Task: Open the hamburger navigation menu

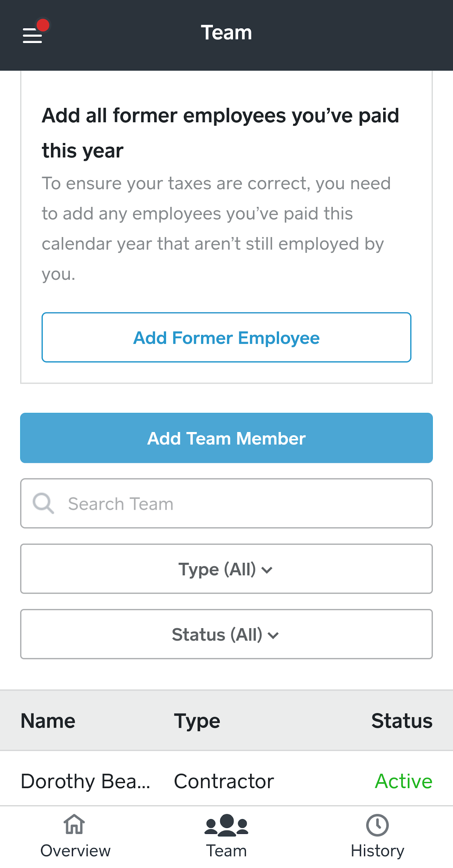Action: point(32,36)
